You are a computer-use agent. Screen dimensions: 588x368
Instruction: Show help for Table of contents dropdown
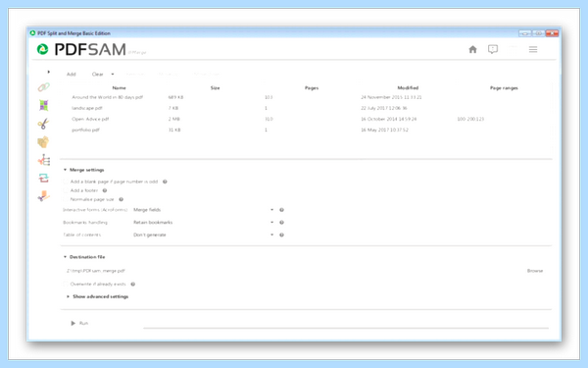[281, 236]
